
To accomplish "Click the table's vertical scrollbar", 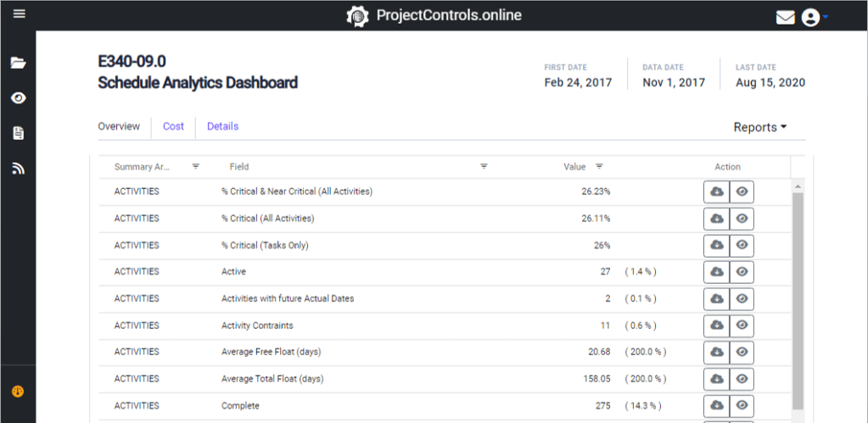I will pyautogui.click(x=797, y=297).
